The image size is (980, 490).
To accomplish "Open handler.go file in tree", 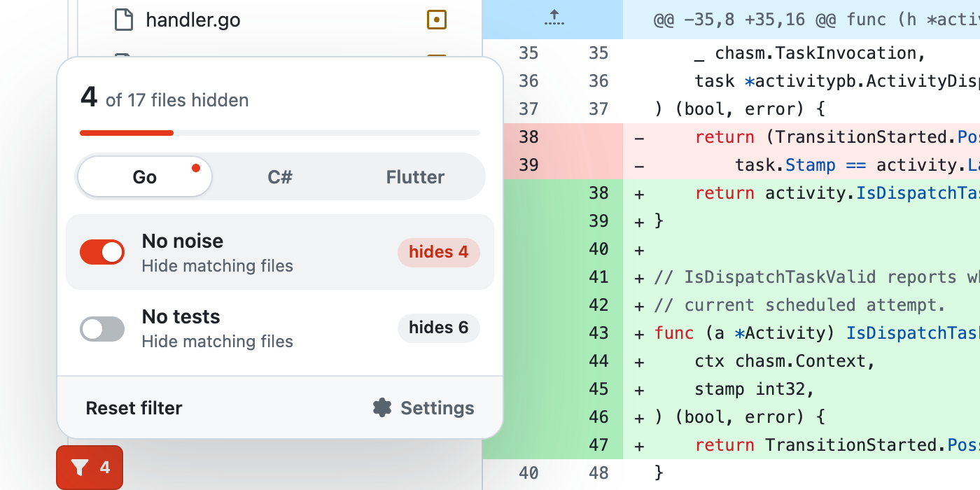I will [192, 20].
